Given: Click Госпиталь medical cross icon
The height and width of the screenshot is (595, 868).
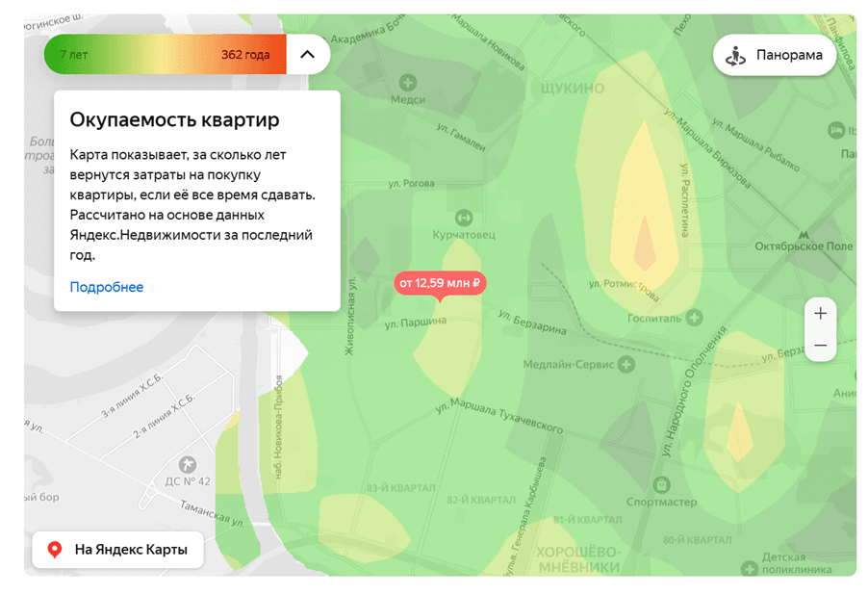Looking at the screenshot, I should (694, 319).
